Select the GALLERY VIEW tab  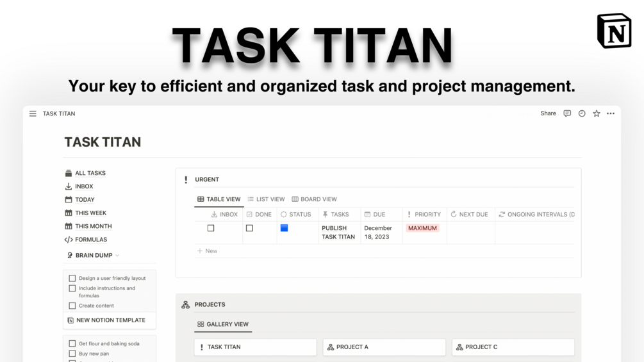(223, 324)
